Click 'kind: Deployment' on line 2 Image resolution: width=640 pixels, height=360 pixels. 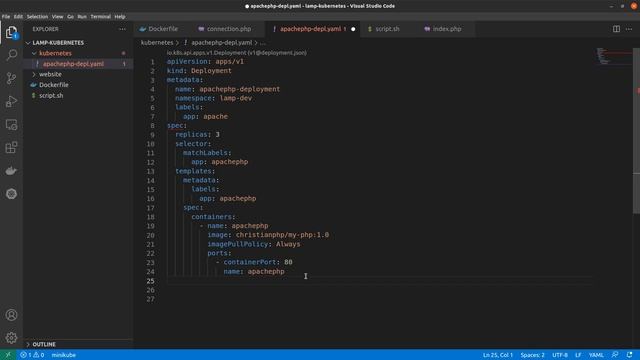point(199,71)
